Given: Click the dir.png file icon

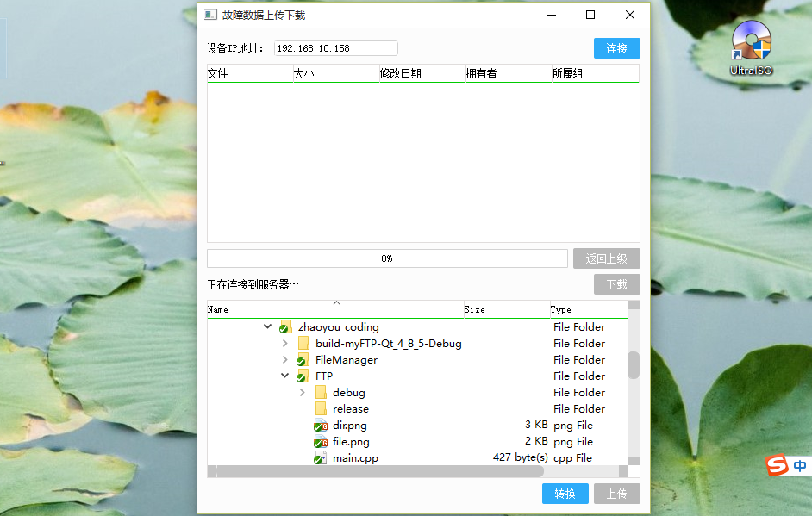Looking at the screenshot, I should 321,426.
